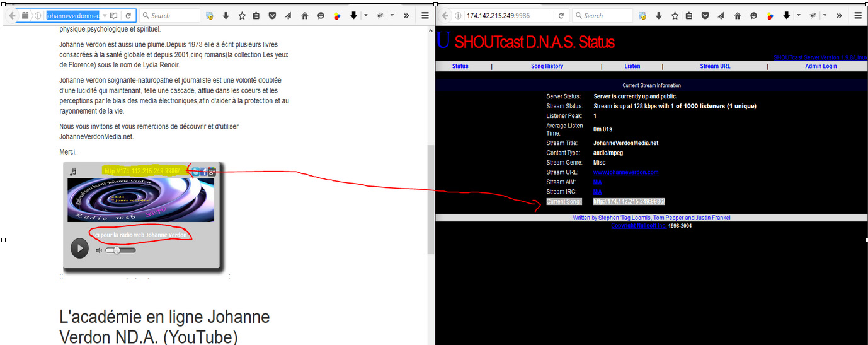
Task: Bookmark the SHOUTcast page with star
Action: tap(675, 16)
